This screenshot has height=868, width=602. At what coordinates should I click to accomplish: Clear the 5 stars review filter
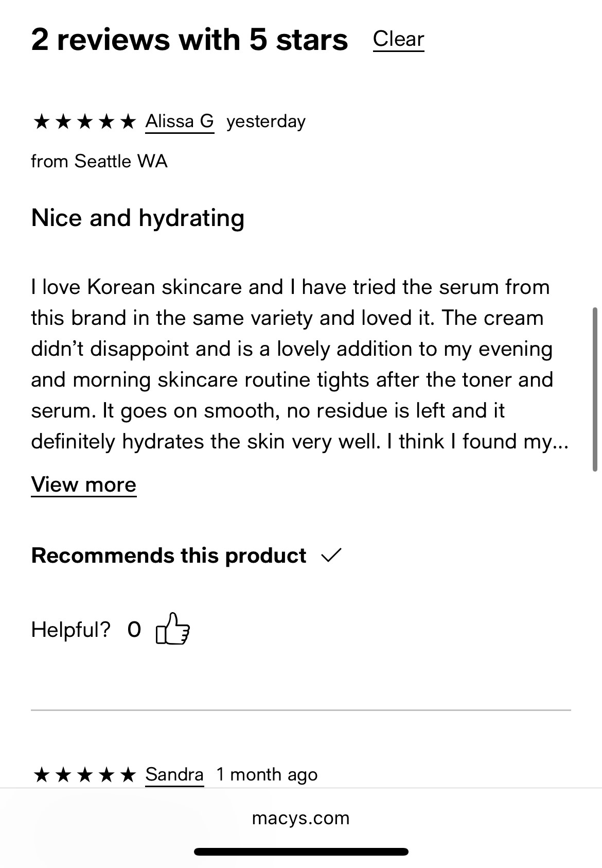398,39
